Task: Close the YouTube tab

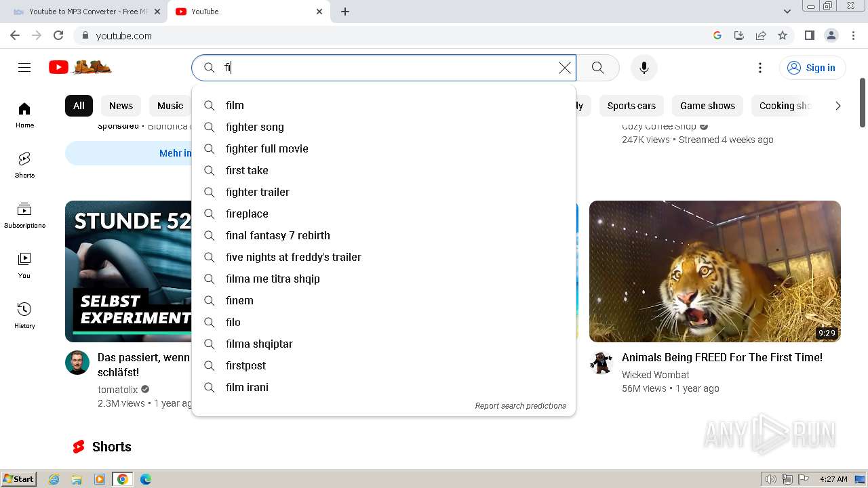Action: pyautogui.click(x=319, y=12)
